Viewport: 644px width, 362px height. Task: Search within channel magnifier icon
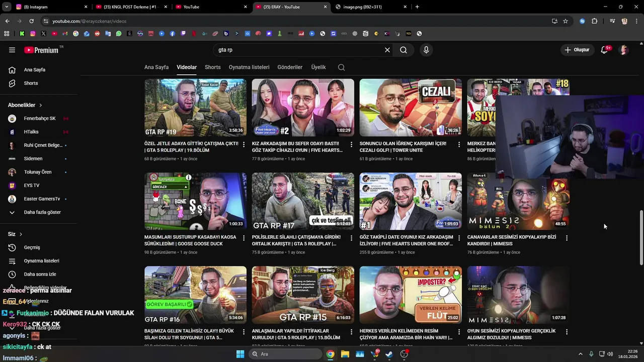(342, 67)
